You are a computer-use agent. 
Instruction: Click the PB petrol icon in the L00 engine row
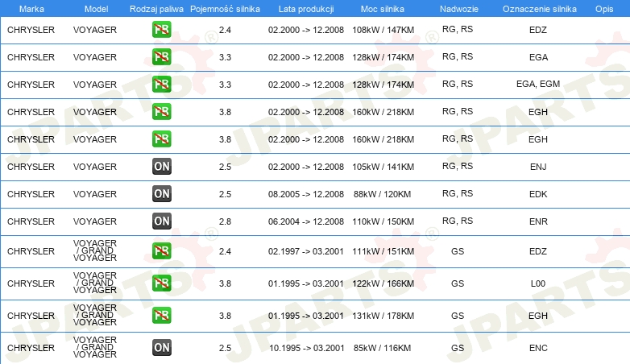[161, 283]
